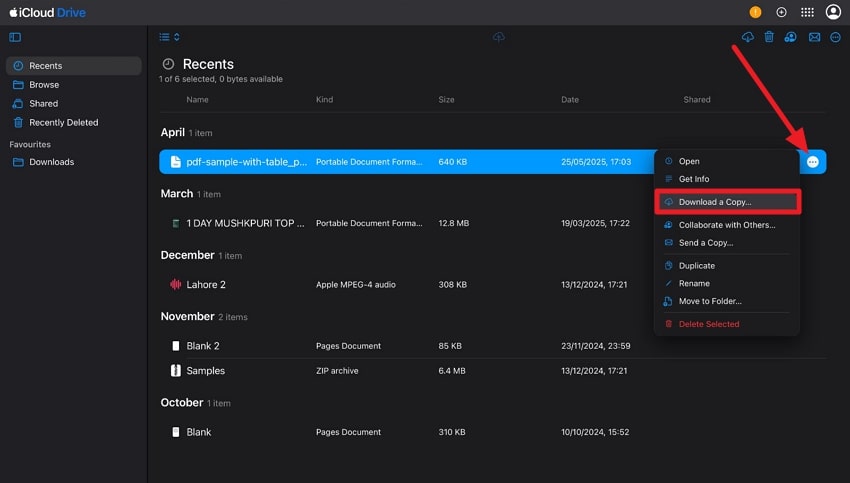The height and width of the screenshot is (483, 850).
Task: Click the November group heading
Action: point(188,316)
